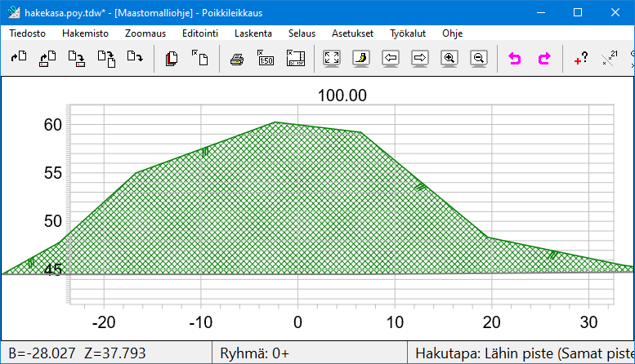Viewport: 635px width, 364px height.
Task: Go to the previous view with left arrow icon
Action: pyautogui.click(x=391, y=59)
